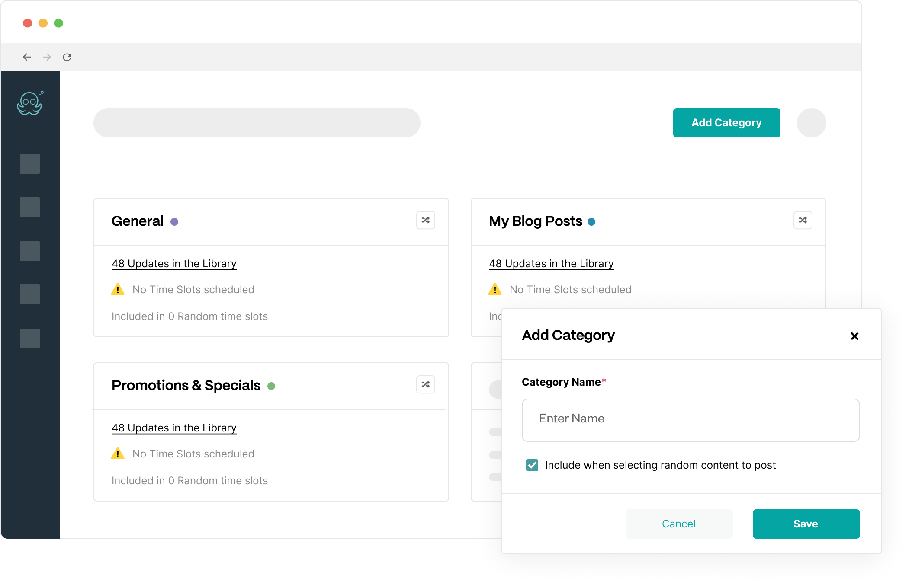The height and width of the screenshot is (588, 912).
Task: Toggle shuffle on Promotions & Specials card
Action: 425,384
